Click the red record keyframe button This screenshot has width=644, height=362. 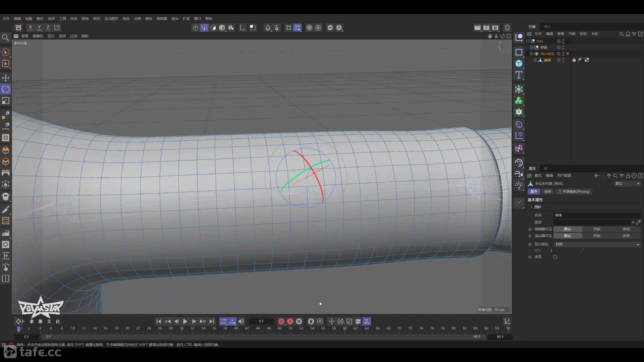pyautogui.click(x=281, y=321)
